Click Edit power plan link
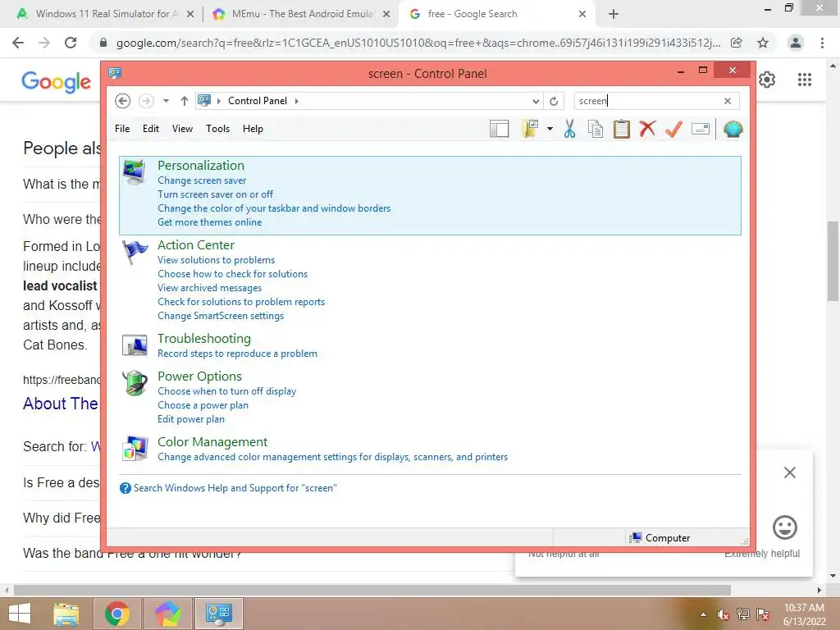The height and width of the screenshot is (630, 840). 190,419
